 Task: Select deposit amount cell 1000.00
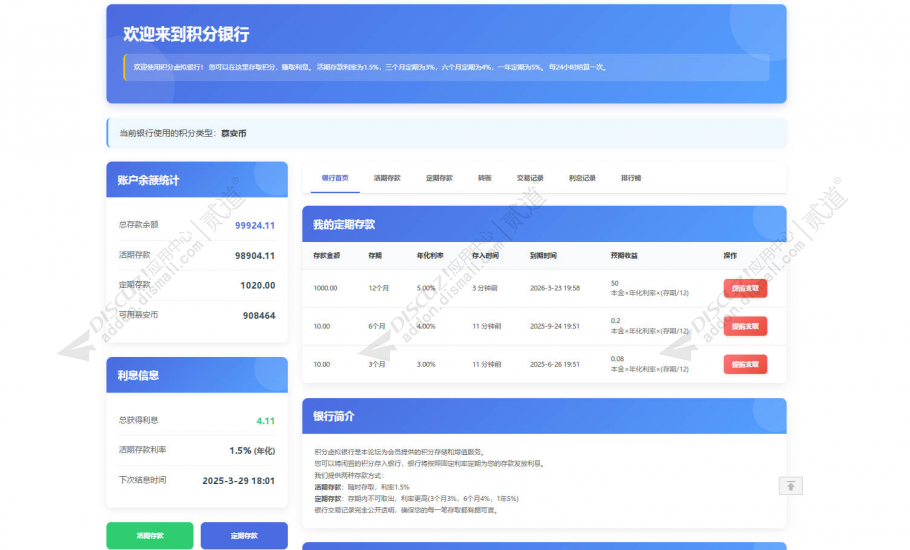pos(326,288)
